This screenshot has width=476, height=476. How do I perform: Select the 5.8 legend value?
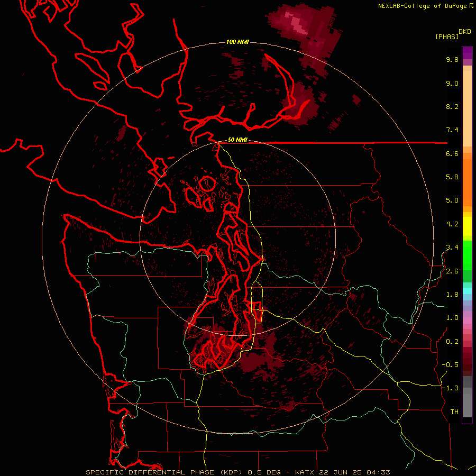click(x=452, y=177)
